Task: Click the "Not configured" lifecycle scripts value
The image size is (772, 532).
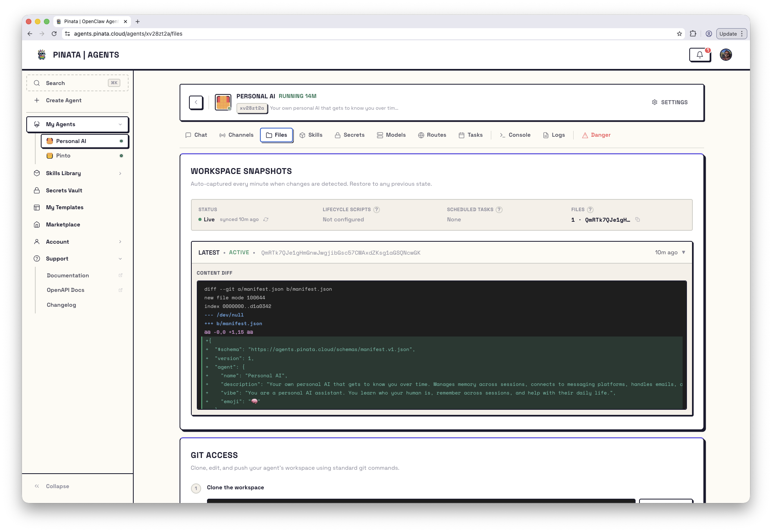Action: tap(343, 220)
